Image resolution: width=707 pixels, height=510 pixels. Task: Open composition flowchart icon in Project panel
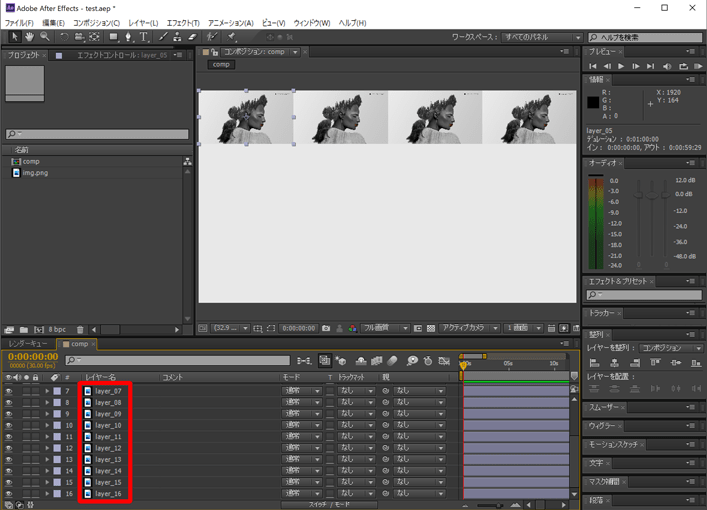[x=188, y=161]
